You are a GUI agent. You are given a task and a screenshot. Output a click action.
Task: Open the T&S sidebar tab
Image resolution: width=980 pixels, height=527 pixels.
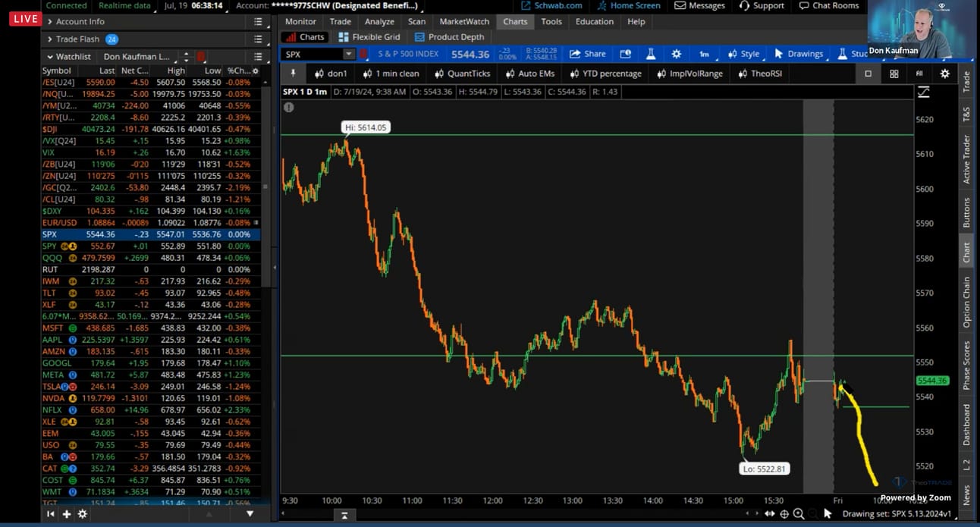click(966, 114)
